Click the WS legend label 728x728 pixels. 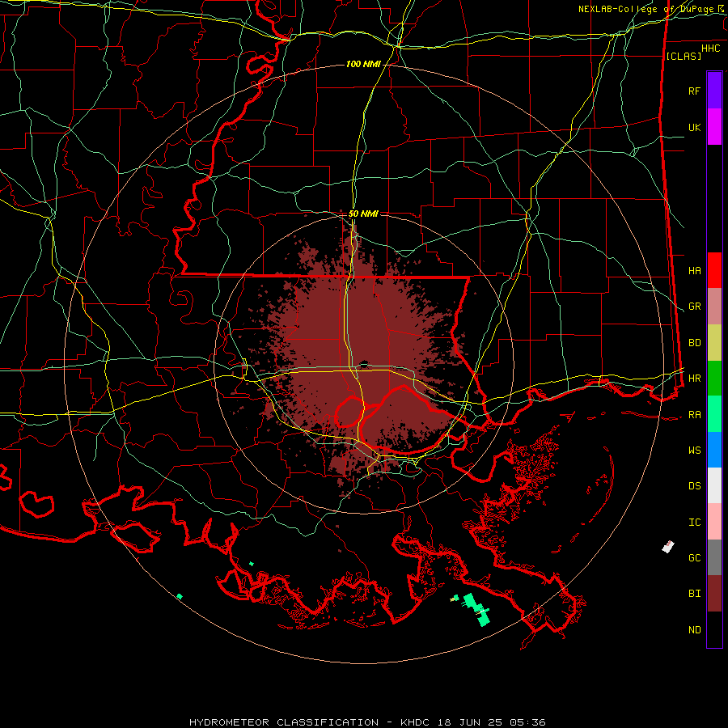pos(695,451)
